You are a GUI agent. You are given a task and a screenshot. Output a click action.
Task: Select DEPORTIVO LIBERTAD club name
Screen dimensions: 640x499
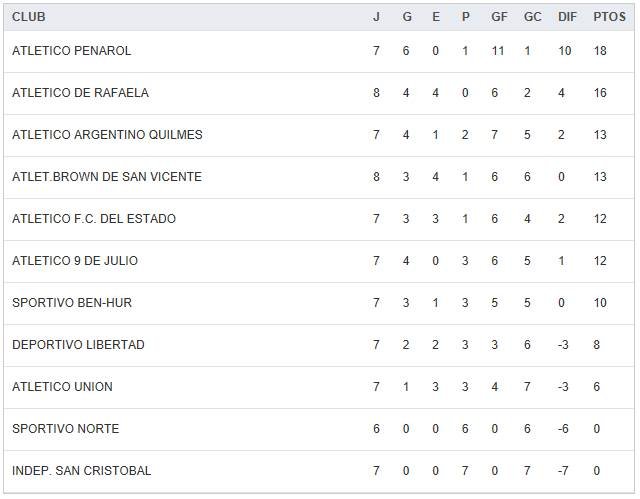tap(78, 345)
